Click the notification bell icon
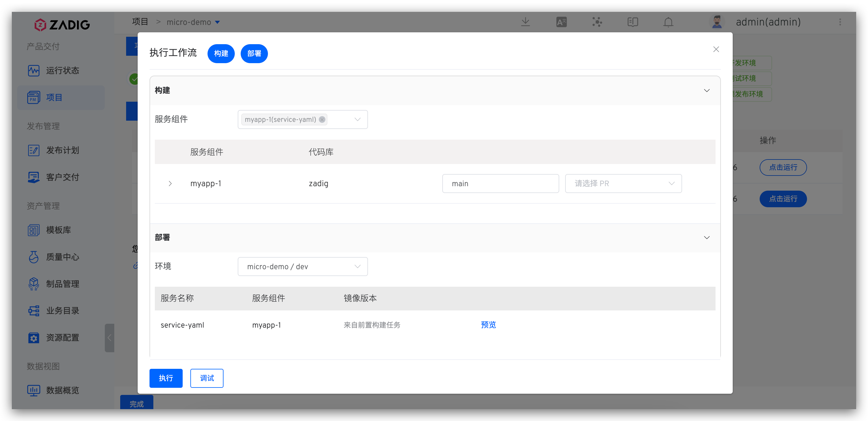Image resolution: width=868 pixels, height=421 pixels. tap(668, 22)
